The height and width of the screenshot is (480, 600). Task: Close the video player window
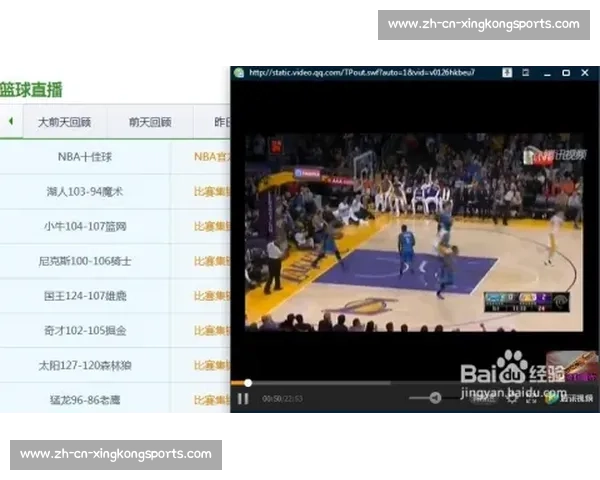click(585, 72)
